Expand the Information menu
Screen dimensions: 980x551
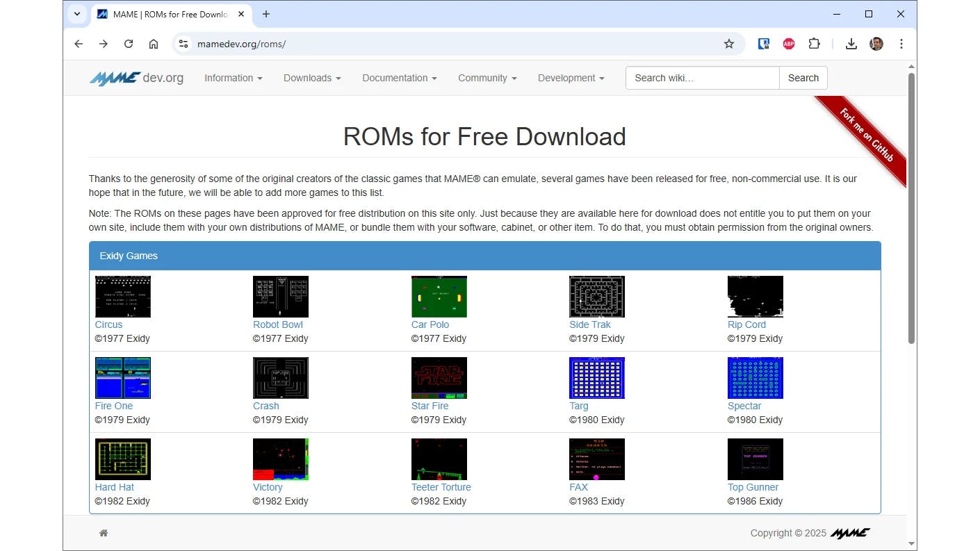pos(234,78)
